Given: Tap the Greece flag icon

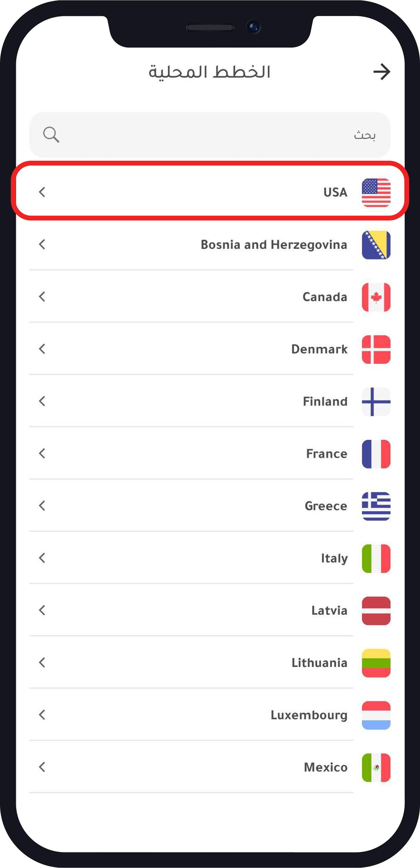Looking at the screenshot, I should pos(376,506).
